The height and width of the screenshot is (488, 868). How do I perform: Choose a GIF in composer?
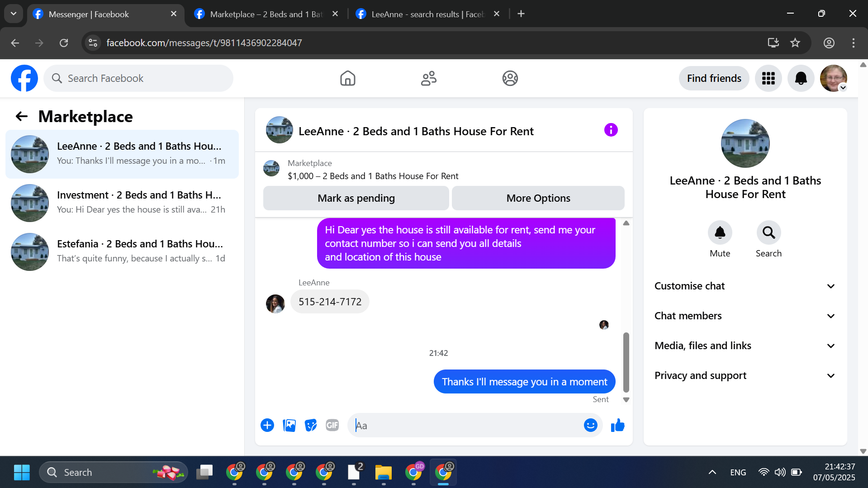click(332, 425)
